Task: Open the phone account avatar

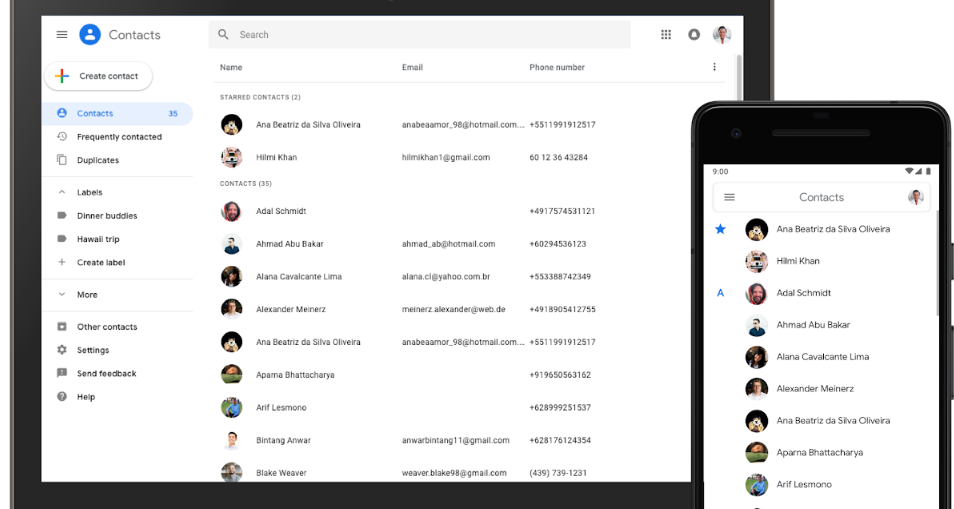Action: [916, 197]
